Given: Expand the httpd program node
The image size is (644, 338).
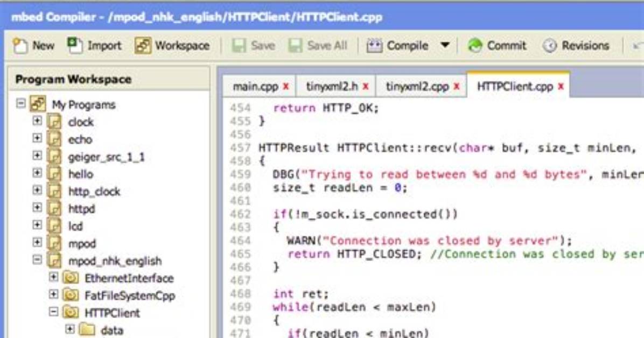Looking at the screenshot, I should click(x=37, y=207).
